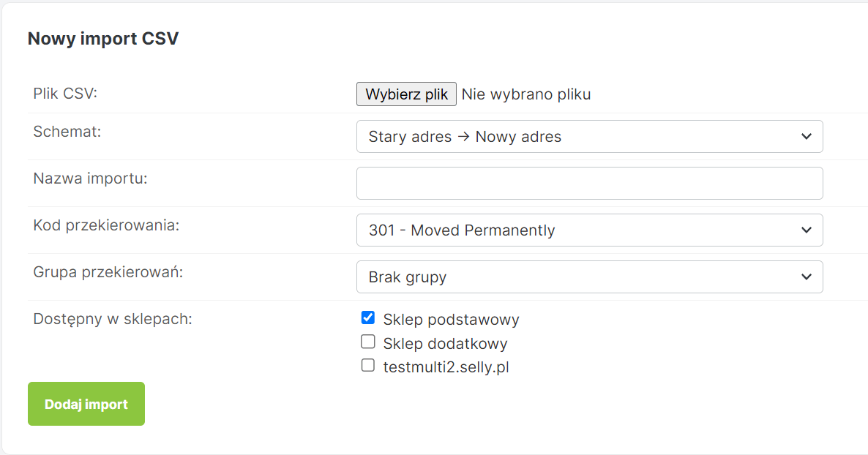This screenshot has height=455, width=868.
Task: Click the chevron arrow beside Brak grupy
Action: (x=806, y=277)
